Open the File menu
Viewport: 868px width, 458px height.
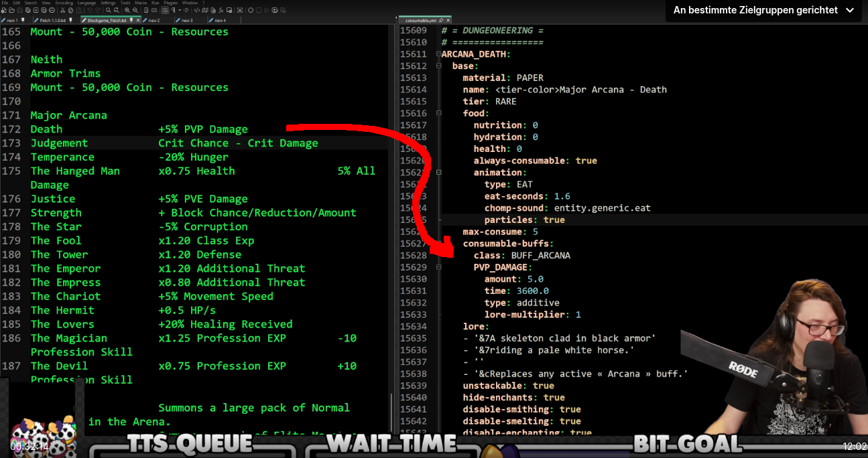5,3
